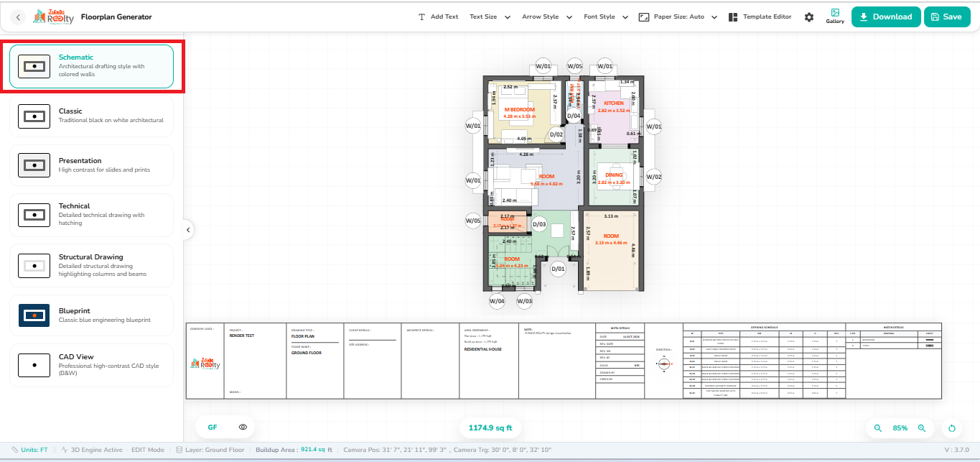Click 3D Engine Active status
980x462 pixels.
(90, 450)
